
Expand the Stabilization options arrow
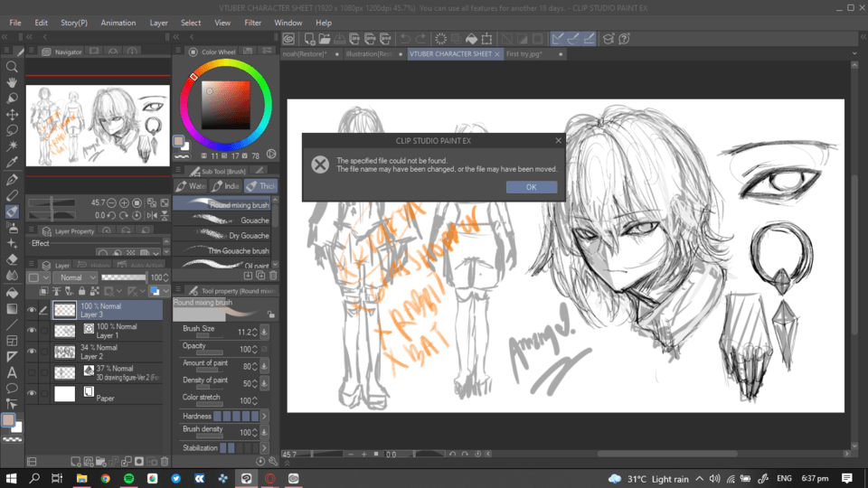coord(264,448)
